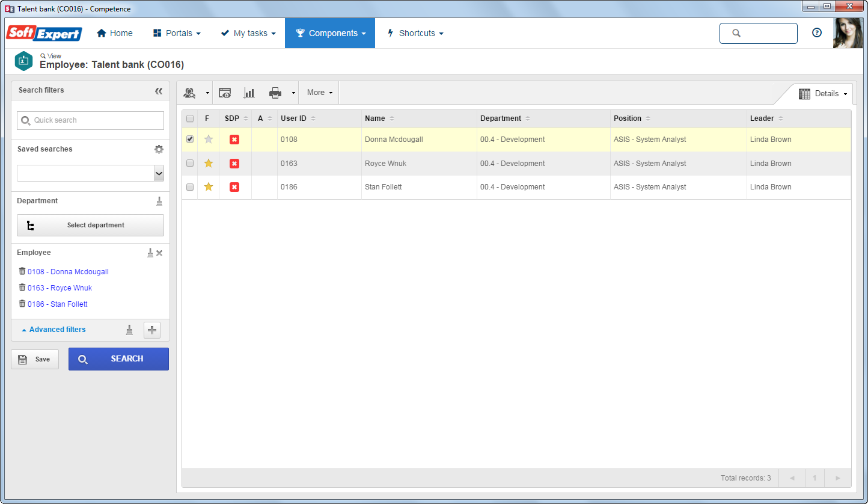Screen dimensions: 868x504
Task: Click the Select department button
Action: (x=90, y=225)
